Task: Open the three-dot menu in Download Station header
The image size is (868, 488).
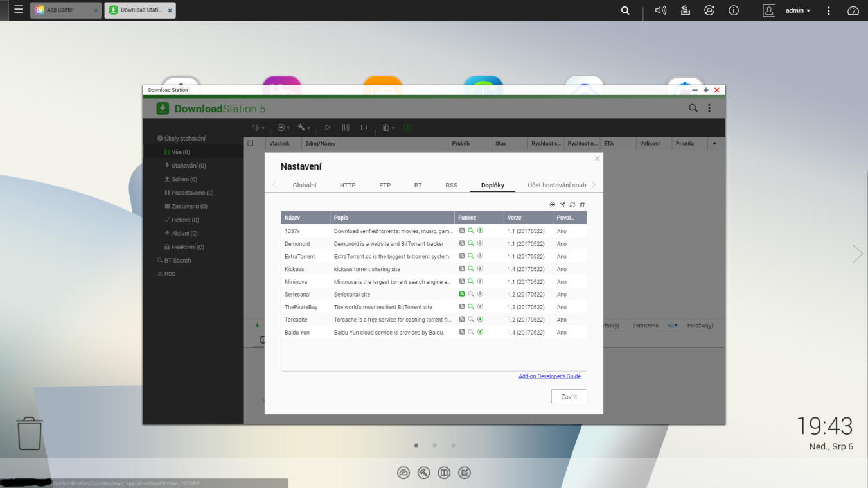Action: pos(709,109)
